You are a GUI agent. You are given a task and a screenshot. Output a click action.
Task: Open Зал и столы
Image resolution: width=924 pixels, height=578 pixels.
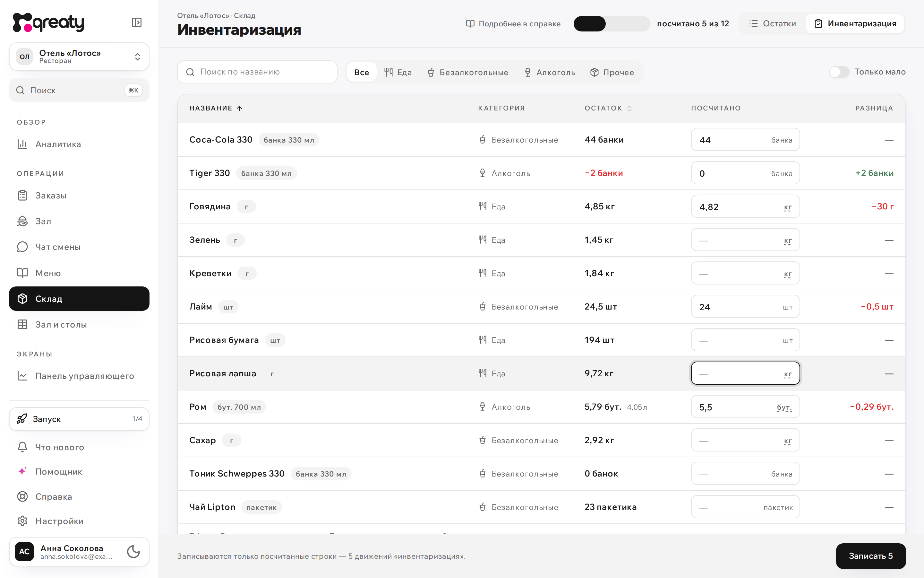[x=79, y=325]
